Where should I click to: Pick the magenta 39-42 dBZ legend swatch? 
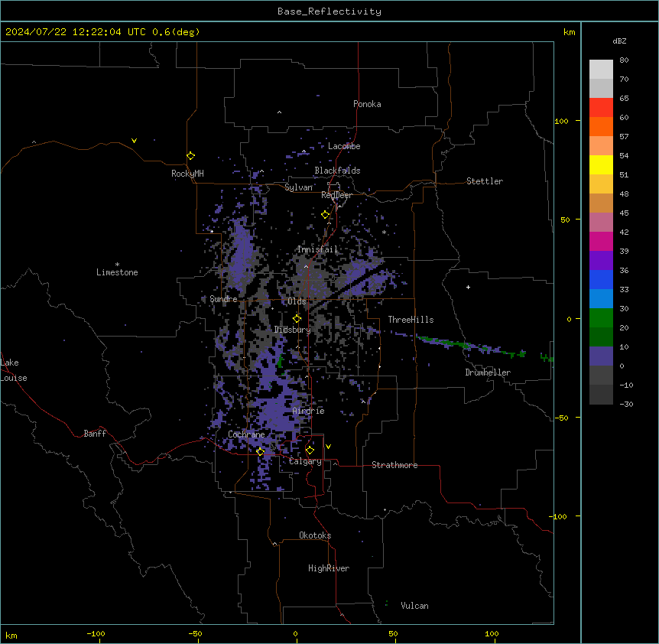[x=601, y=241]
